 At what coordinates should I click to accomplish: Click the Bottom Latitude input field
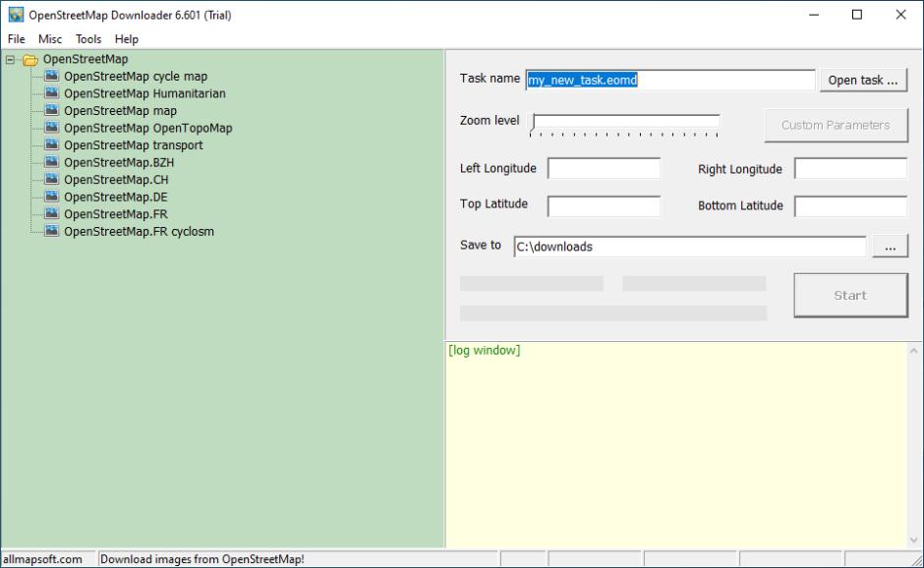[850, 206]
